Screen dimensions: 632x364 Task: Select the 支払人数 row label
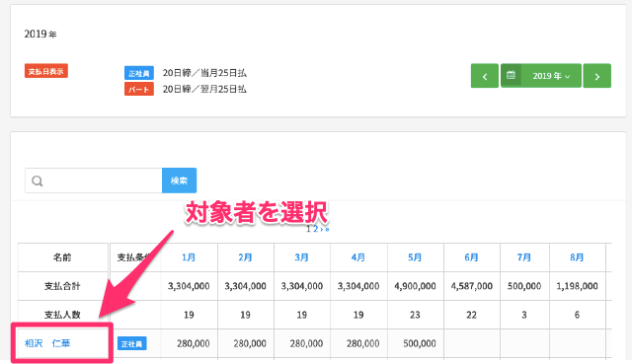62,315
